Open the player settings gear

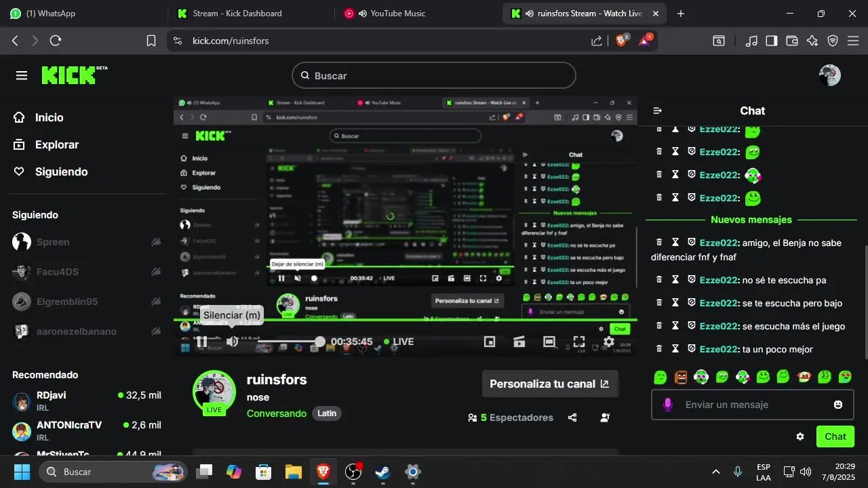coord(609,342)
